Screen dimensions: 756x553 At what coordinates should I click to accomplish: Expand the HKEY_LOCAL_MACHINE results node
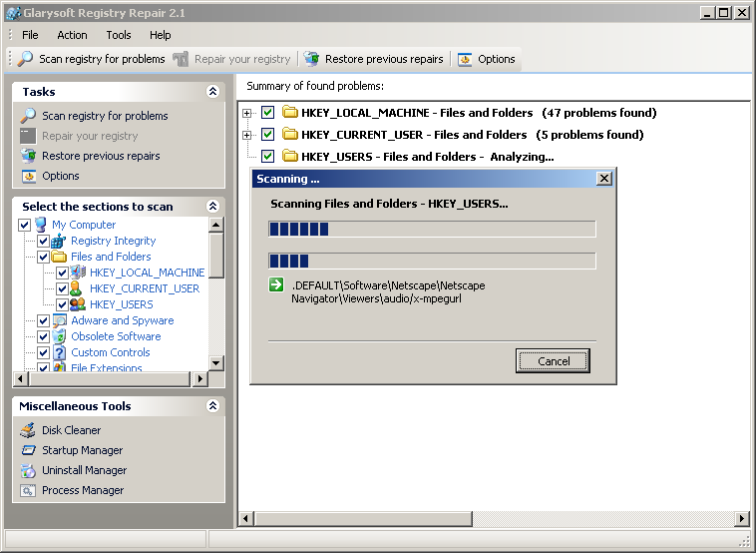[x=247, y=114]
